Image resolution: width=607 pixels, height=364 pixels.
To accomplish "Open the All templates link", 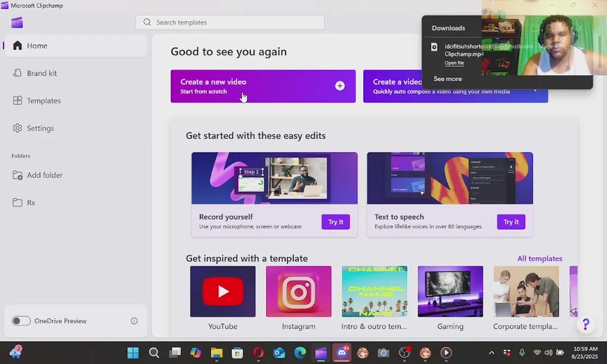I will (x=540, y=258).
